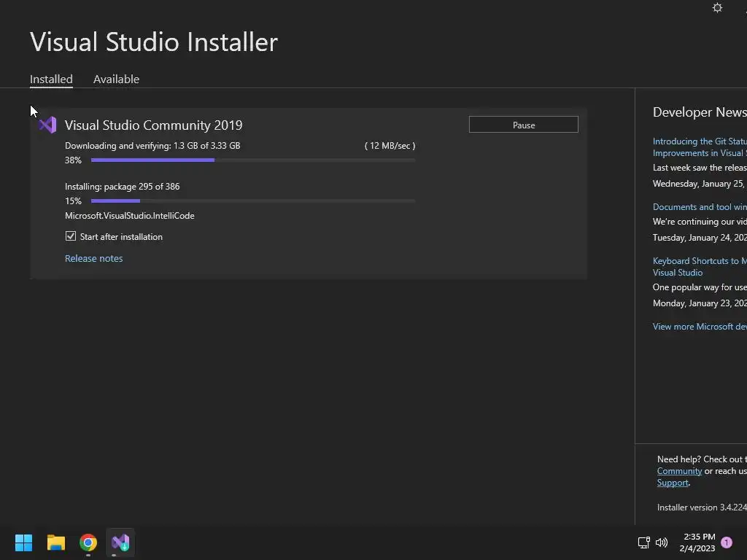Open Google Chrome from taskbar
The height and width of the screenshot is (560, 747).
(x=88, y=542)
